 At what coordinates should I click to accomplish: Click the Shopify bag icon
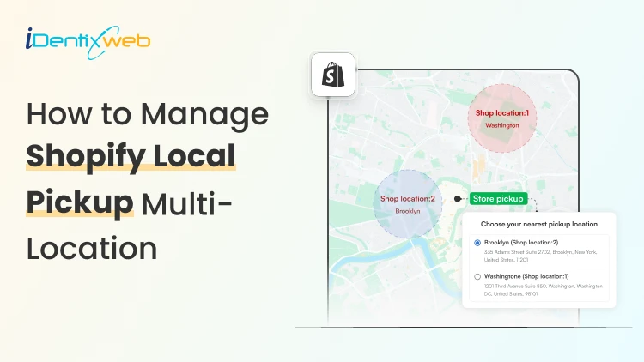click(x=333, y=75)
